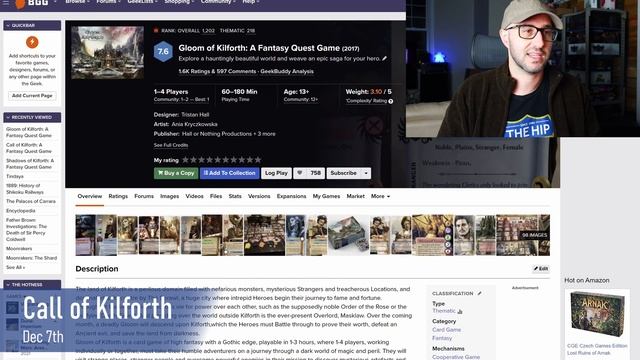Viewport: 640px width, 360px height.
Task: Click the Log Play button
Action: [x=276, y=173]
